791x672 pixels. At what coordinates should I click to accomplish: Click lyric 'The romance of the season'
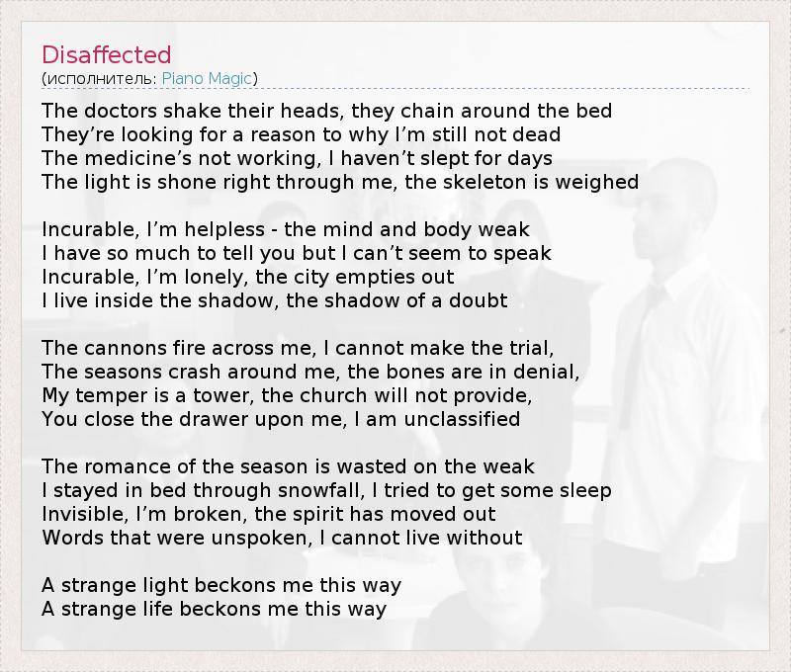[288, 466]
